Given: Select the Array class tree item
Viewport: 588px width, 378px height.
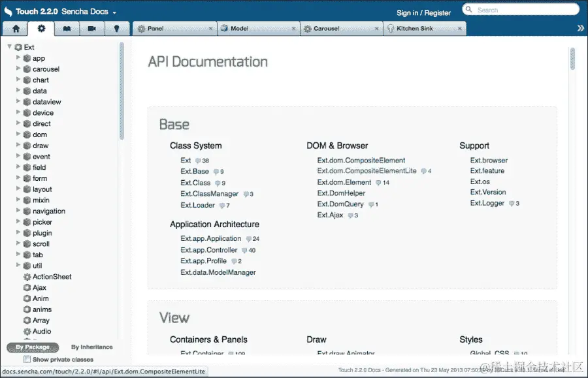Looking at the screenshot, I should (41, 321).
